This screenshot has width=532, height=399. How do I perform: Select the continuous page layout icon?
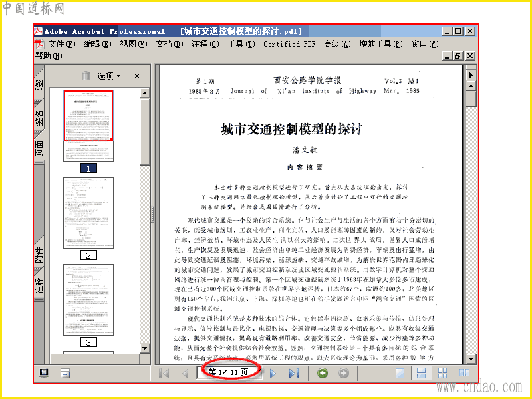point(421,374)
